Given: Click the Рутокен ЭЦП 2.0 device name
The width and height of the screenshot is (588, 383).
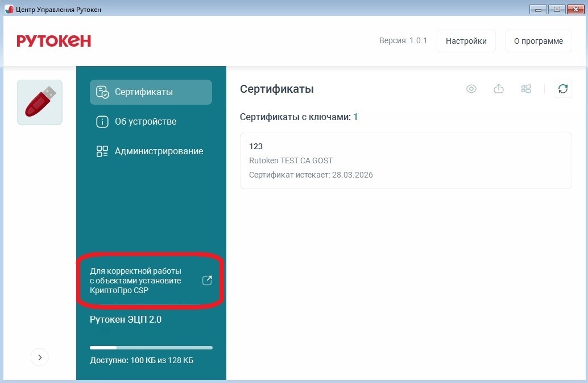Looking at the screenshot, I should (126, 320).
